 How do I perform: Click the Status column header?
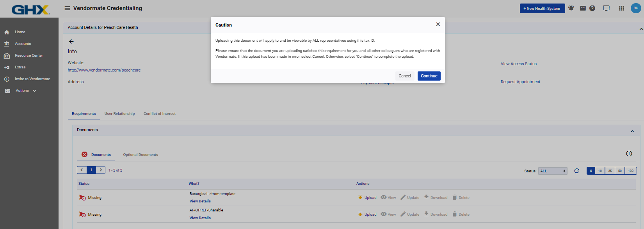pyautogui.click(x=84, y=184)
